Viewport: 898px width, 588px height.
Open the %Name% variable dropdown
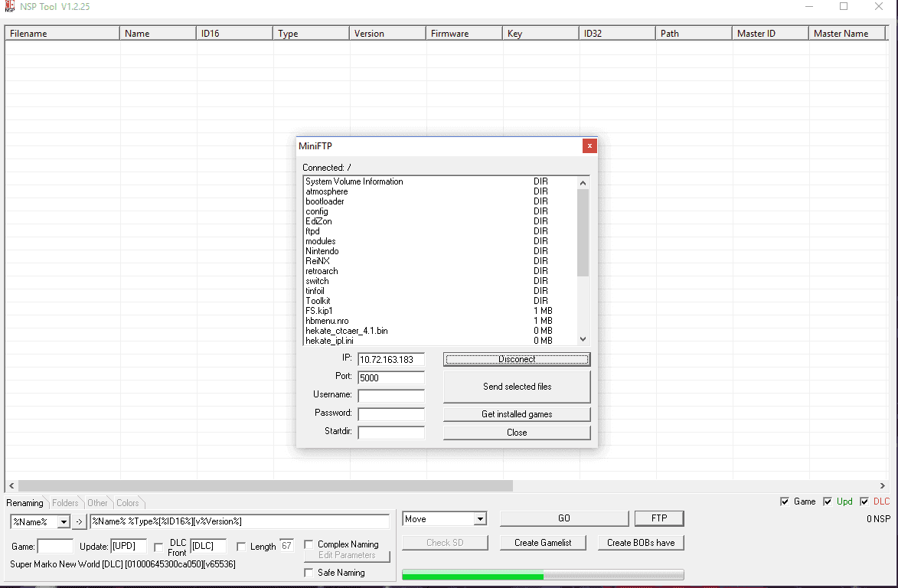[64, 522]
